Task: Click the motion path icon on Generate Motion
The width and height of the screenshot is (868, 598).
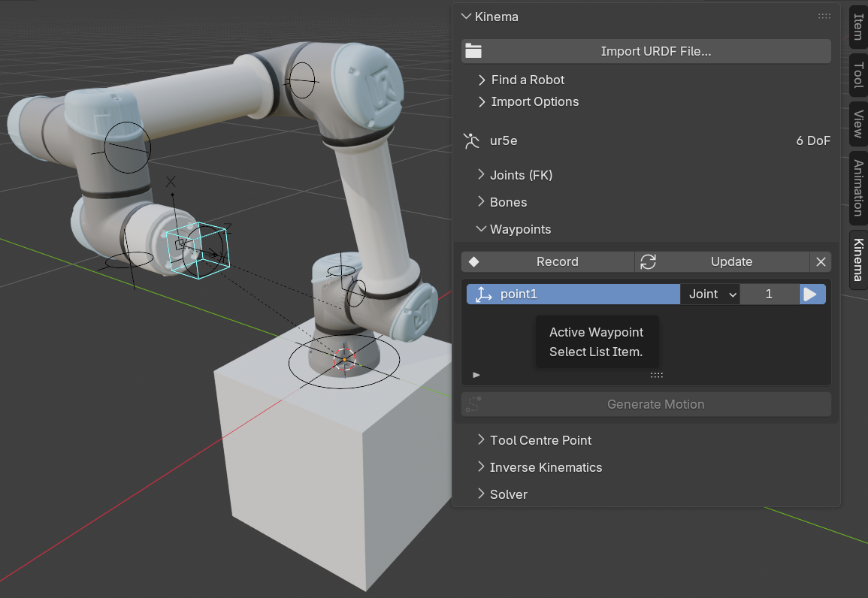Action: coord(473,404)
